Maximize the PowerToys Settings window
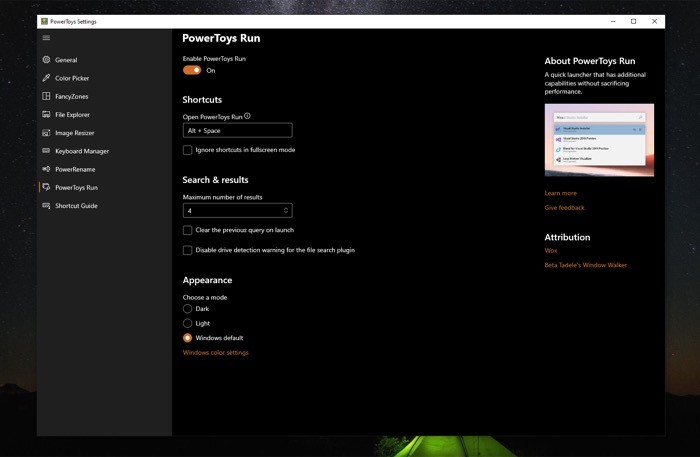The image size is (700, 457). 633,21
